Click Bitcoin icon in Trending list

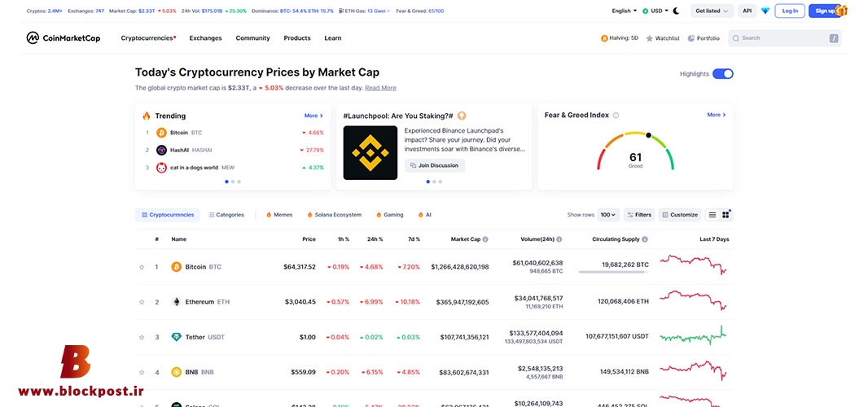tap(162, 133)
